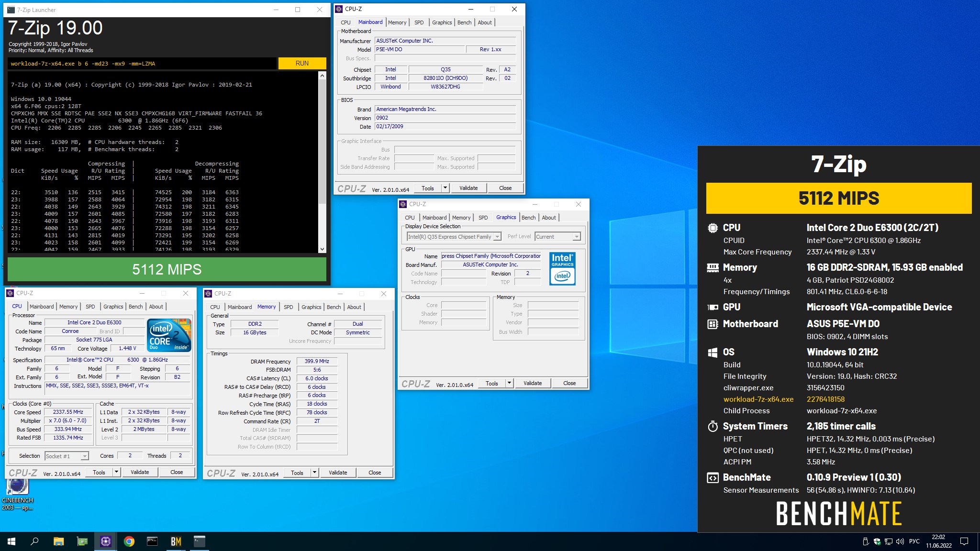Click Intel Graphics logo in Graphics CPU-Z window
Viewport: 980px width, 551px height.
click(x=562, y=269)
